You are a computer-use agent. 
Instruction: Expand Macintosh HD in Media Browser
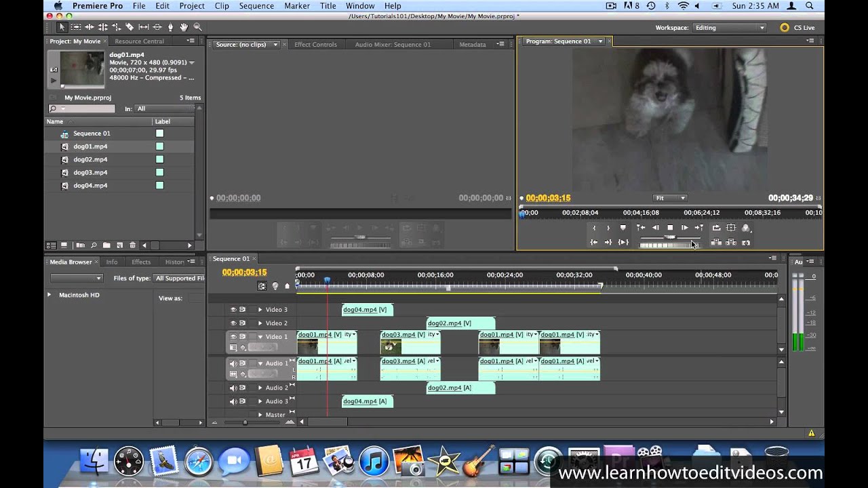click(49, 295)
